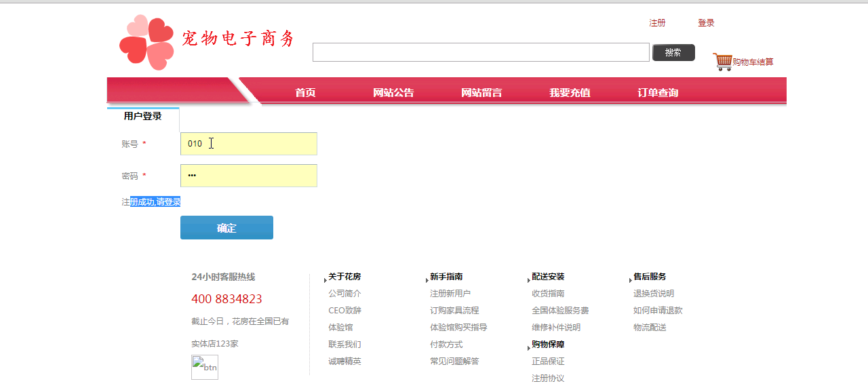868x390 pixels.
Task: Open 注册新用户 footer link
Action: tap(450, 294)
